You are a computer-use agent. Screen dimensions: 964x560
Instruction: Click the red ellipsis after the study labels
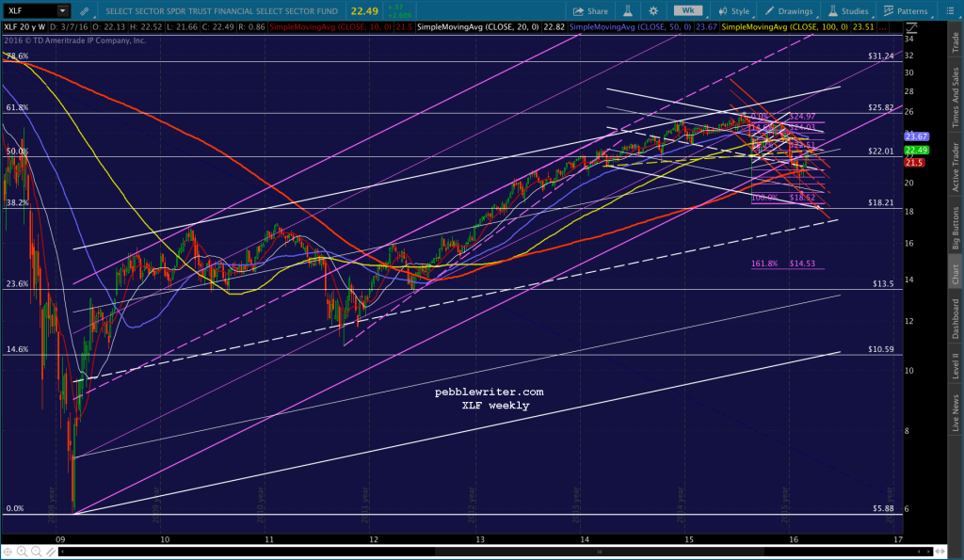click(x=884, y=27)
